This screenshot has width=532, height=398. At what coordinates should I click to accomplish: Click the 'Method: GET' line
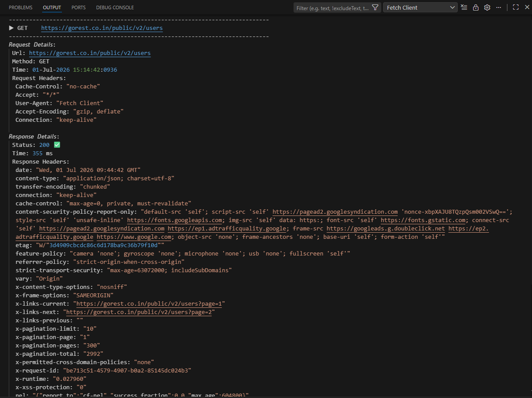(x=31, y=62)
